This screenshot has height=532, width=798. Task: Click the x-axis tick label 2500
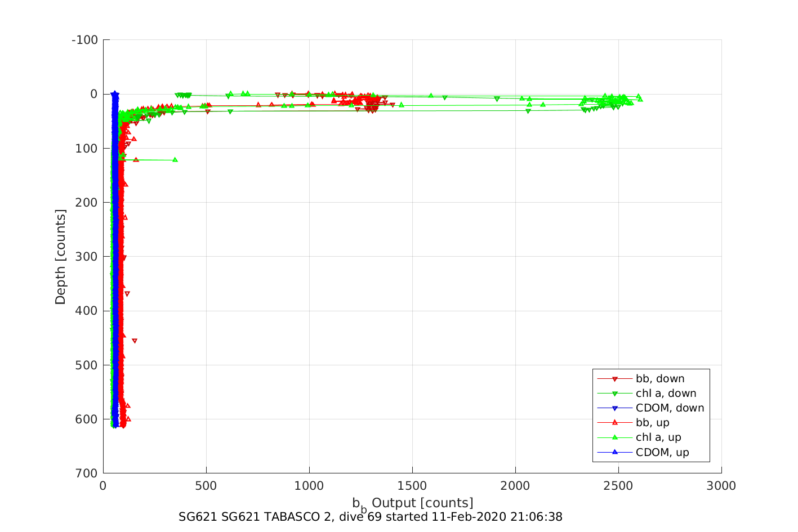(618, 486)
